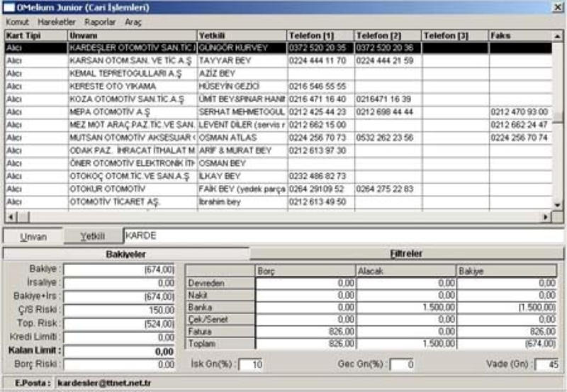This screenshot has height=392, width=567.
Task: Click the E.Posta address field
Action: coord(309,383)
